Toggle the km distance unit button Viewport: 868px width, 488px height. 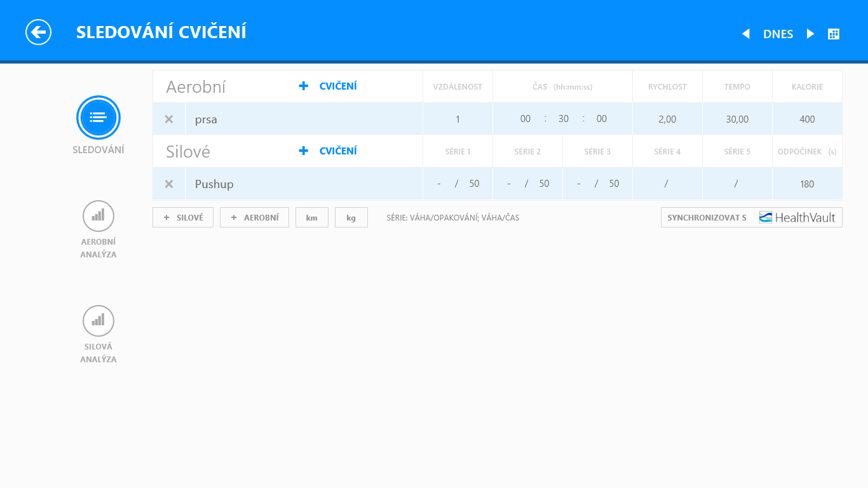[x=312, y=217]
